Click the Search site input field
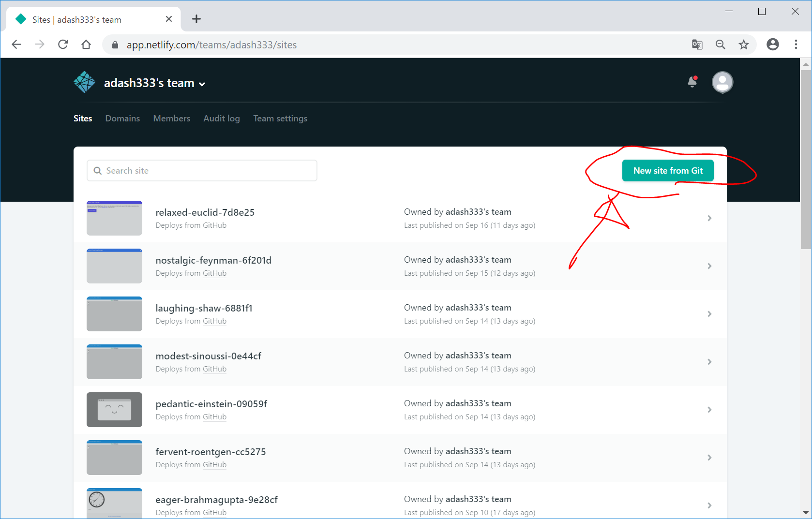Image resolution: width=812 pixels, height=519 pixels. tap(202, 171)
